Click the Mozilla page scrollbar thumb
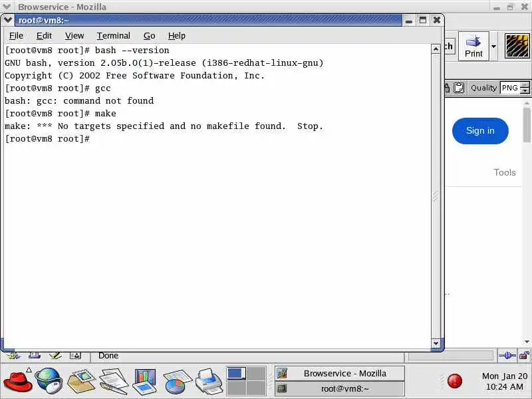 click(x=527, y=125)
